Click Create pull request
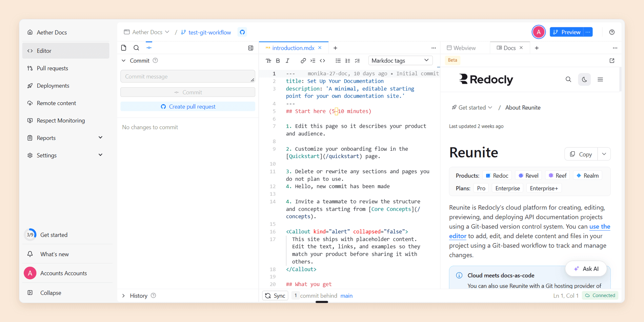The image size is (644, 322). [188, 107]
